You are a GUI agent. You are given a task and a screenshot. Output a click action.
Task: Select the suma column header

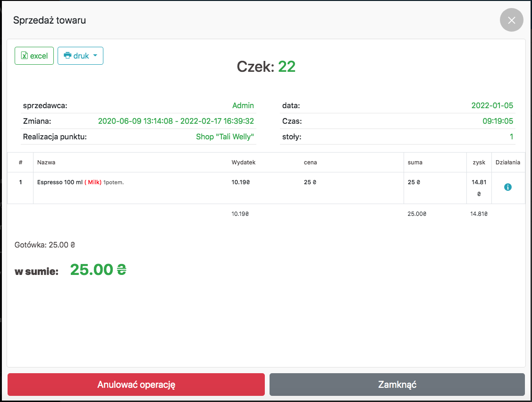pyautogui.click(x=415, y=162)
